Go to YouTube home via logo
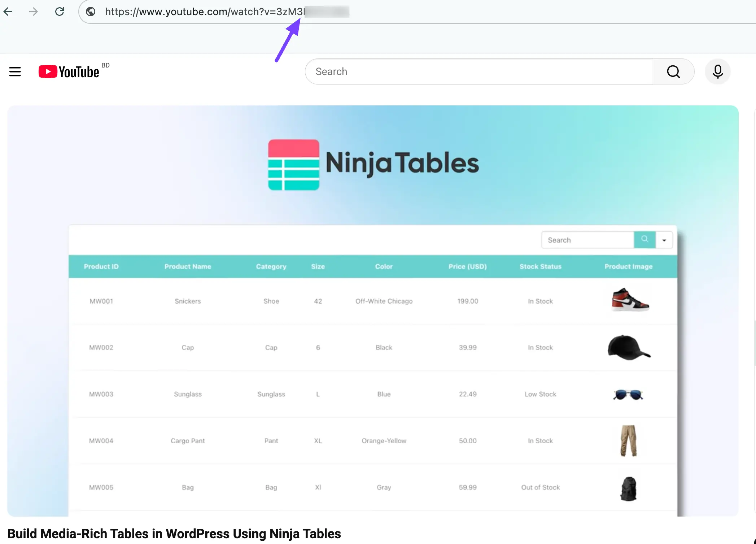Viewport: 756px width, 544px height. pos(69,71)
